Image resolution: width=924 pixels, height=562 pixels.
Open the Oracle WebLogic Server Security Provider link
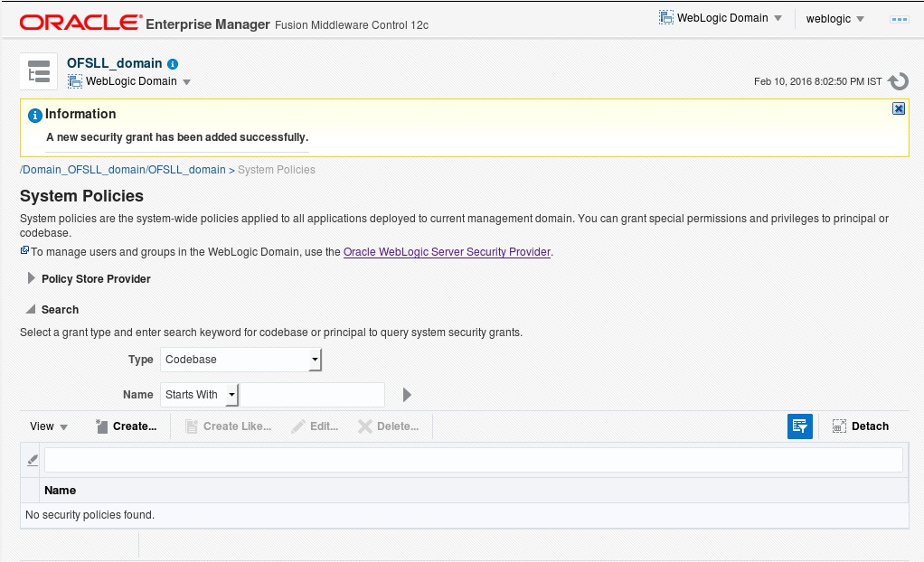click(447, 251)
